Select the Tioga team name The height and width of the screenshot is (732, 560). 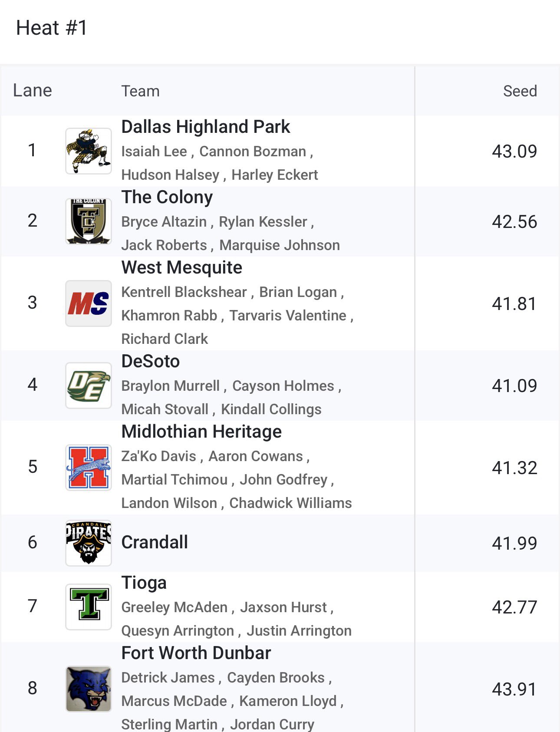pos(144,583)
